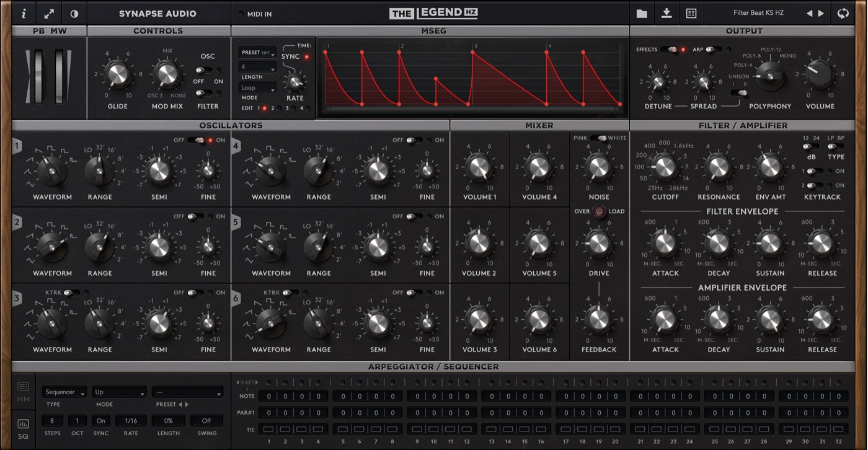Open the preset folder icon
Screen dimensions: 868x450
(x=642, y=13)
